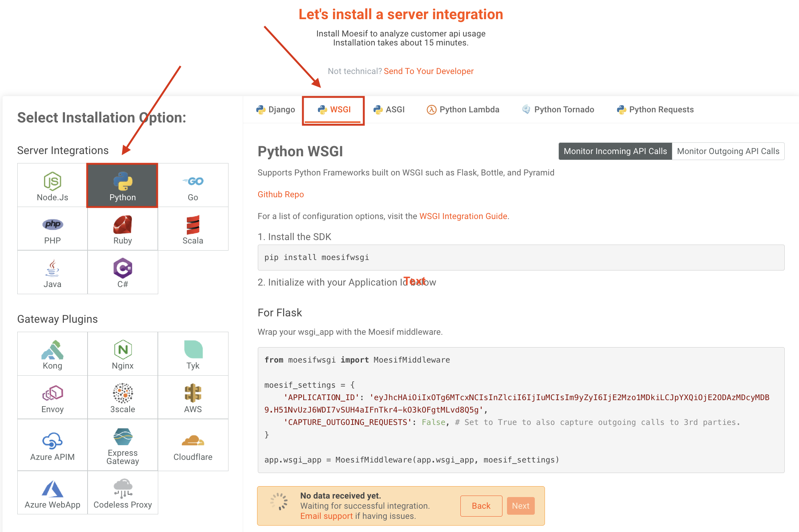Choose the Java server integration

click(x=52, y=272)
